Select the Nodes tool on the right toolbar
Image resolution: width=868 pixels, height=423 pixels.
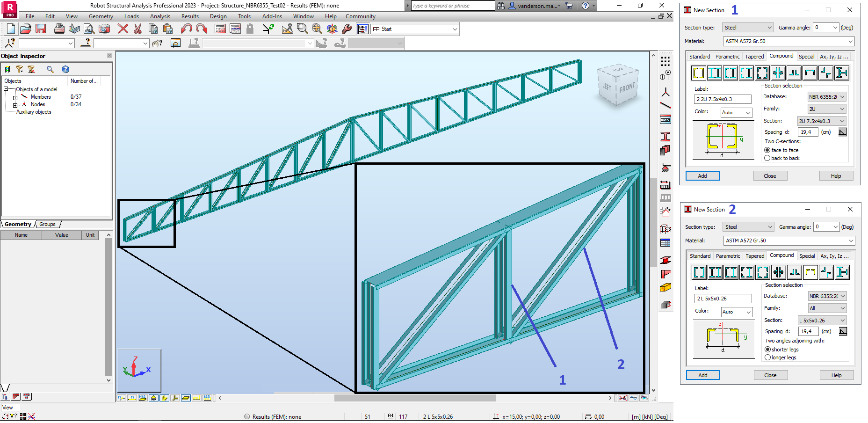pos(666,92)
